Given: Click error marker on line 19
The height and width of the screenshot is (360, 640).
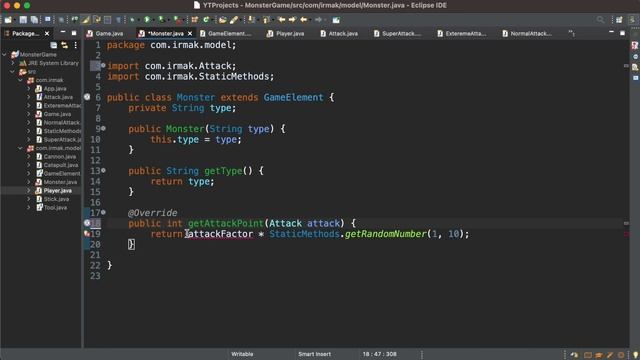Looking at the screenshot, I should point(87,234).
